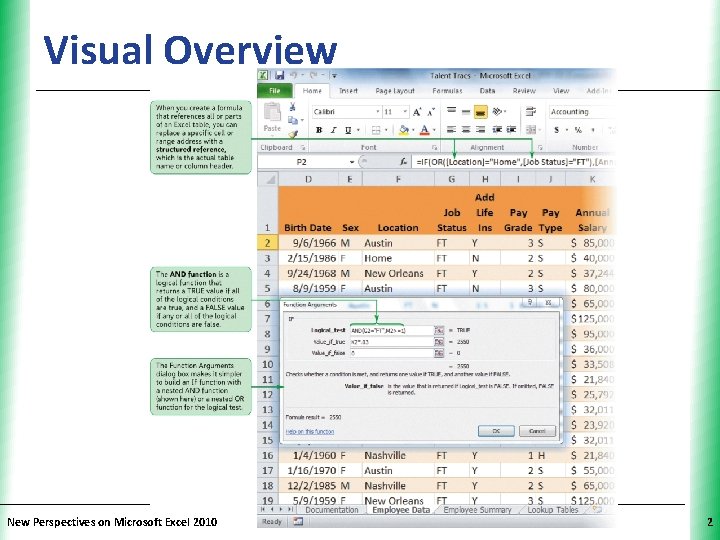The width and height of the screenshot is (720, 540).
Task: Click the Increase Indent icon
Action: pos(511,130)
